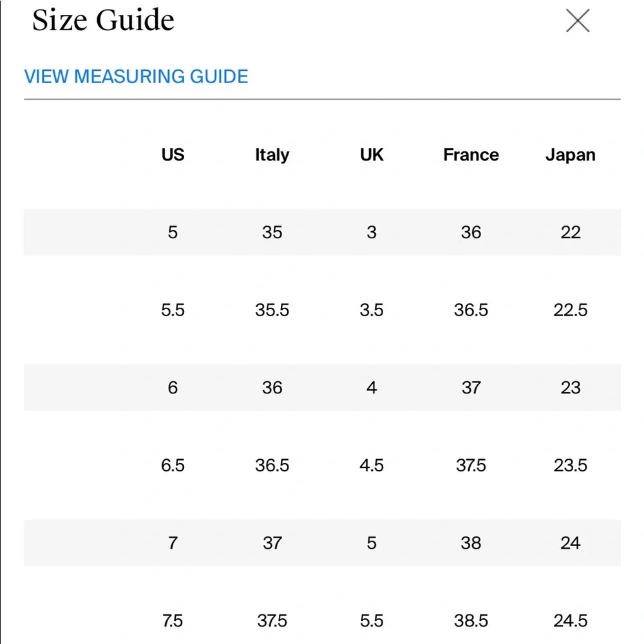Click US size 7.5 cell
The height and width of the screenshot is (644, 644).
click(173, 621)
